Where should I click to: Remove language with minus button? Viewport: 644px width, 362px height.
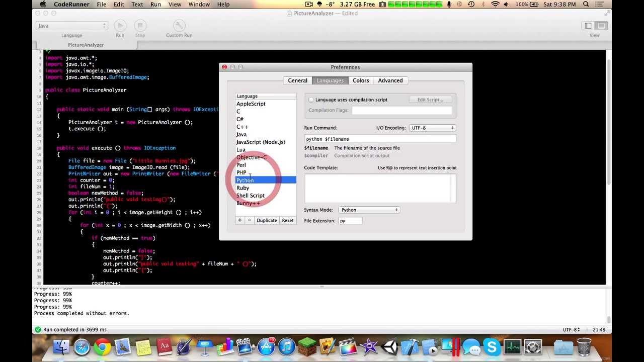pos(249,220)
